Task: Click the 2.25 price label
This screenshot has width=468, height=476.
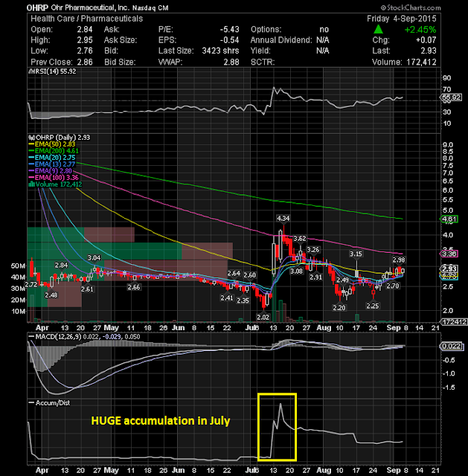Action: (373, 306)
